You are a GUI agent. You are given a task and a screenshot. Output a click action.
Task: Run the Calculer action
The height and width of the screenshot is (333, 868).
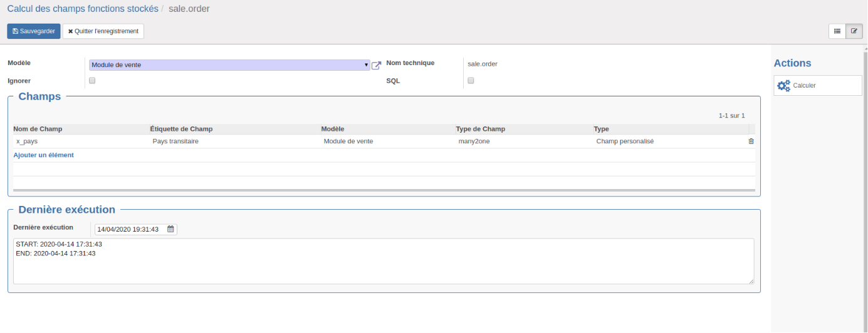click(818, 86)
